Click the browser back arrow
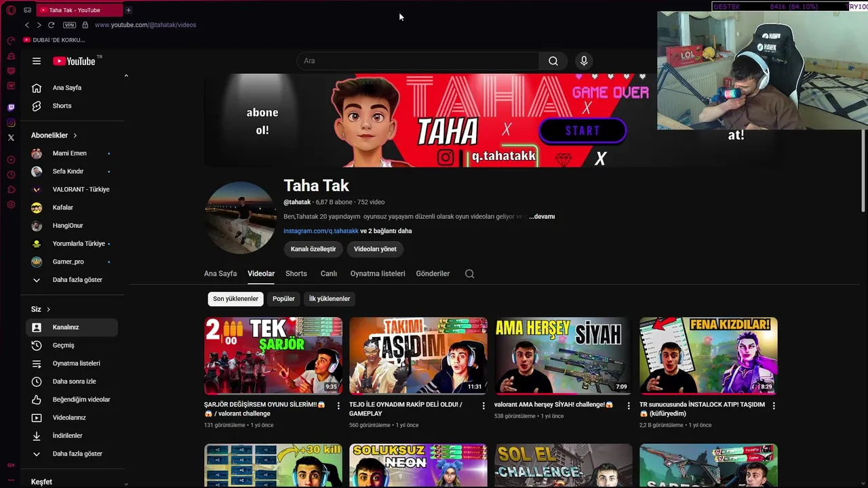 pyautogui.click(x=27, y=25)
